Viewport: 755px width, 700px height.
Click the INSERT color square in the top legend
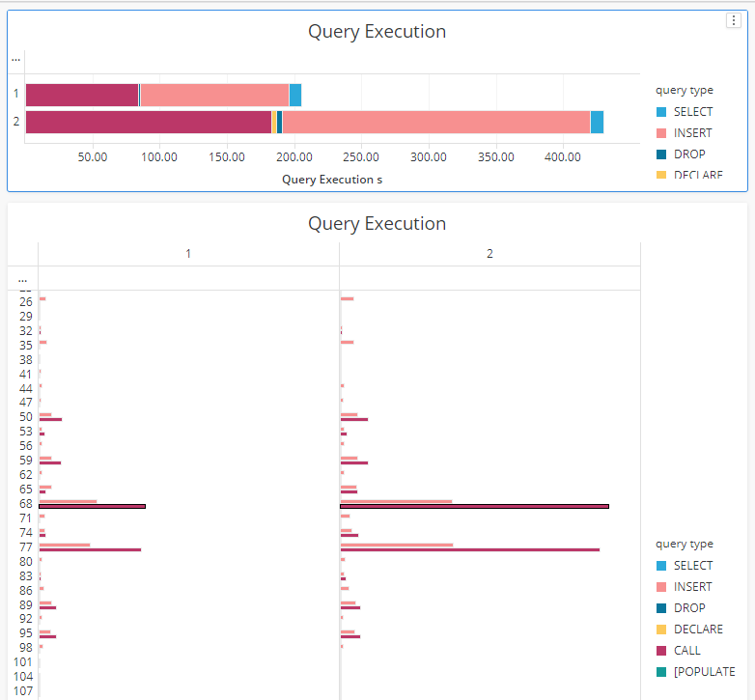point(661,133)
